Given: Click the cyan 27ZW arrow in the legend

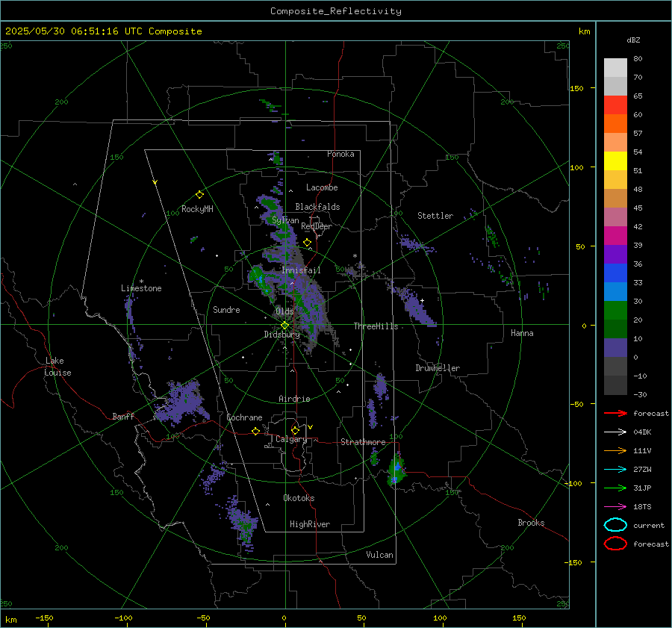Looking at the screenshot, I should click(615, 470).
